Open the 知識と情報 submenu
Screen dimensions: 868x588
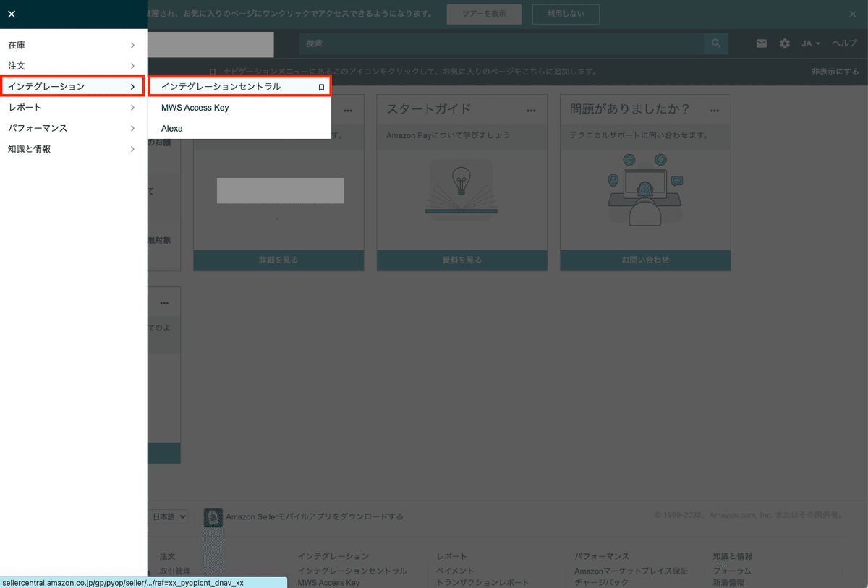[x=72, y=149]
